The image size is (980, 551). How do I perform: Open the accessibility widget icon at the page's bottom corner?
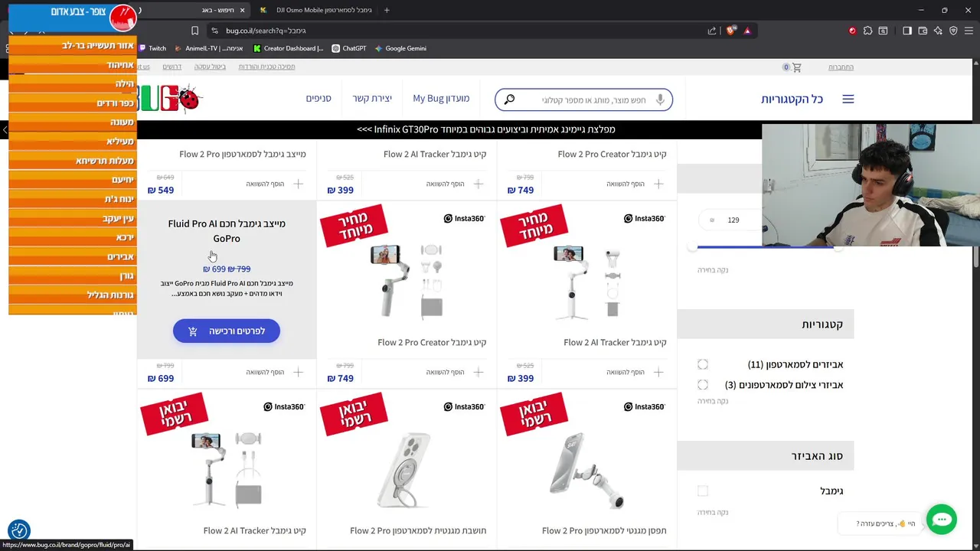[19, 530]
